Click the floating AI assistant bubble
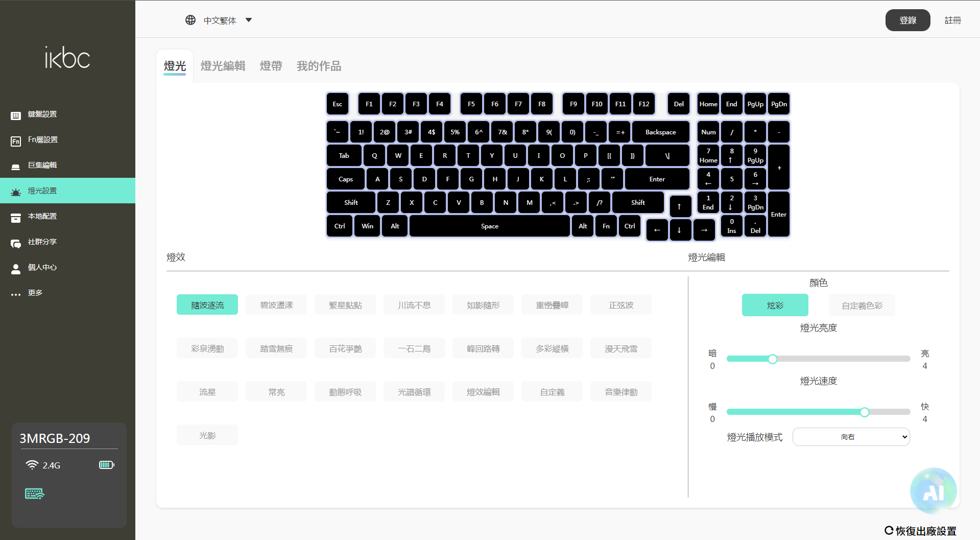The height and width of the screenshot is (540, 980). pyautogui.click(x=933, y=491)
